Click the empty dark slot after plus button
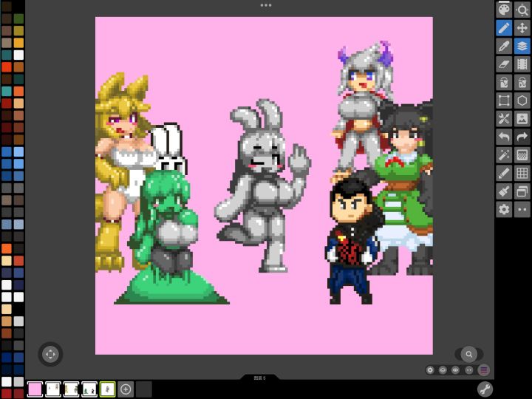 point(144,389)
